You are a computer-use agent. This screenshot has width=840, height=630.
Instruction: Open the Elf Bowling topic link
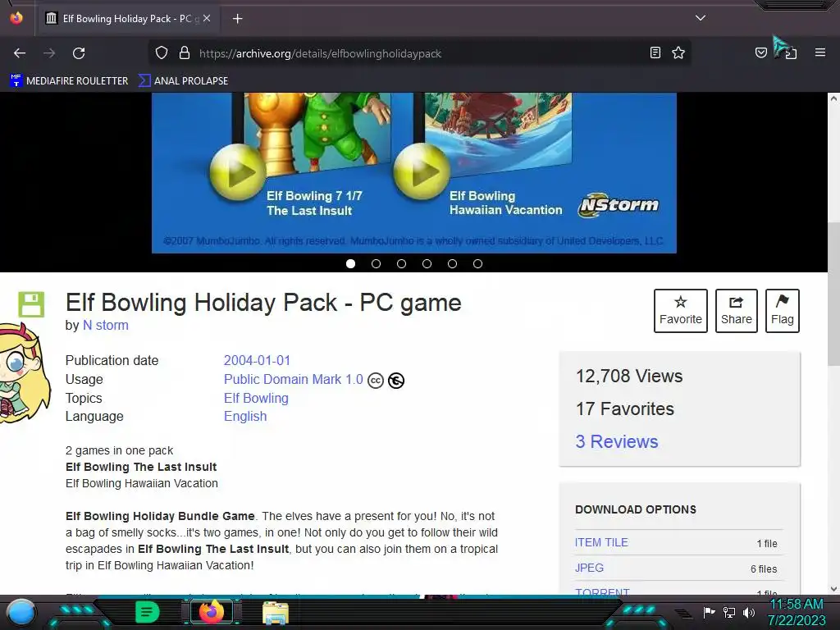pos(256,398)
